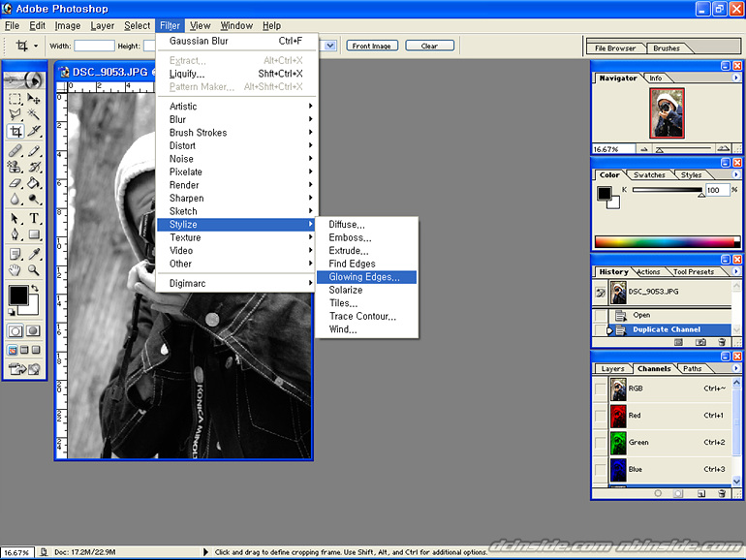Click the foreground color swatch in toolbox
Image resolution: width=746 pixels, height=560 pixels.
click(x=18, y=296)
